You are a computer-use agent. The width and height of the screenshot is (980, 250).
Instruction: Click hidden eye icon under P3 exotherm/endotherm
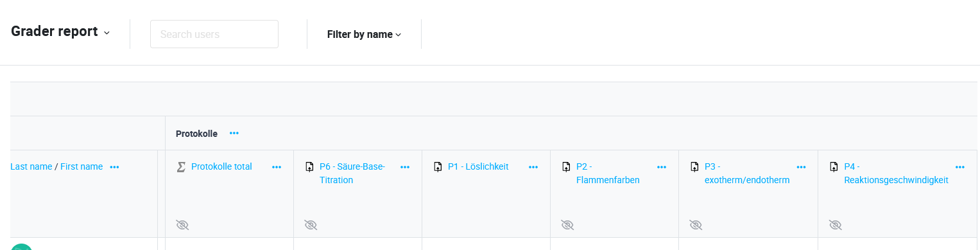[696, 225]
